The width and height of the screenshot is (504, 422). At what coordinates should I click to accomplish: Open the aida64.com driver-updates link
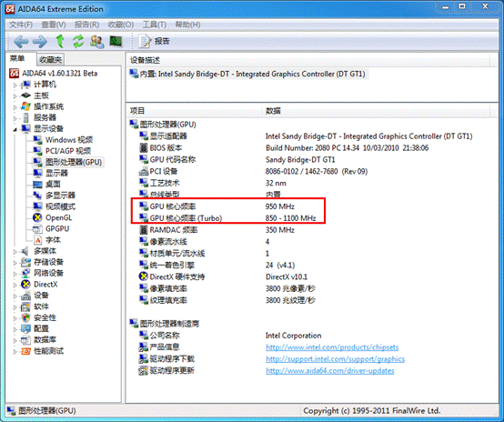[x=330, y=371]
